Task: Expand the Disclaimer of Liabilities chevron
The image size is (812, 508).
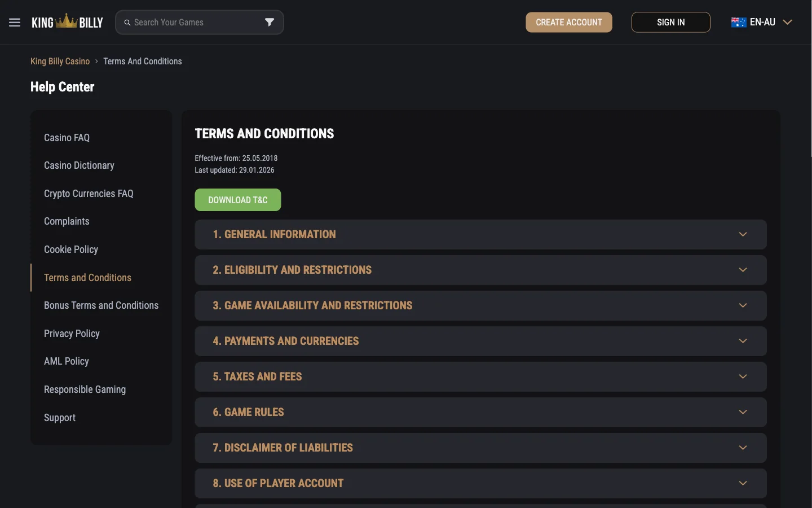Action: pyautogui.click(x=743, y=448)
